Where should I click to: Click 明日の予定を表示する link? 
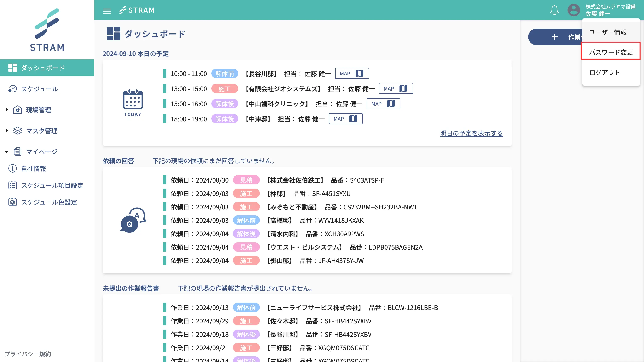(x=471, y=133)
